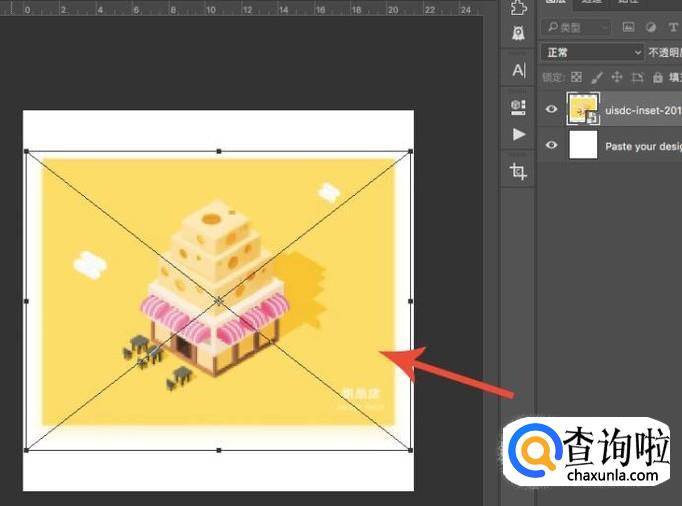Viewport: 682px width, 506px height.
Task: Hide the Paste your design layer
Action: (x=551, y=145)
